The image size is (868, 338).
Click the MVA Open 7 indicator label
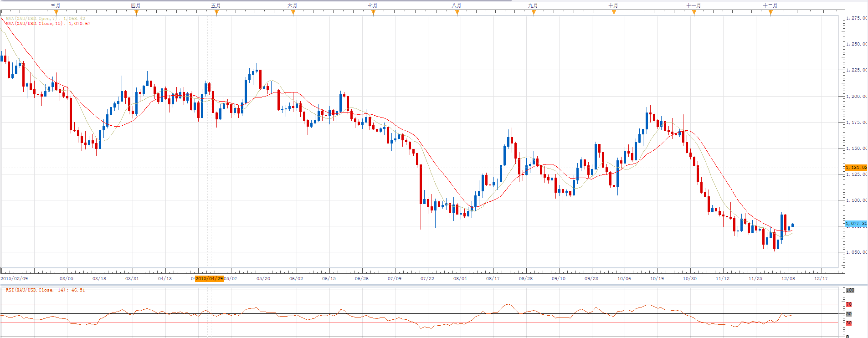click(45, 19)
